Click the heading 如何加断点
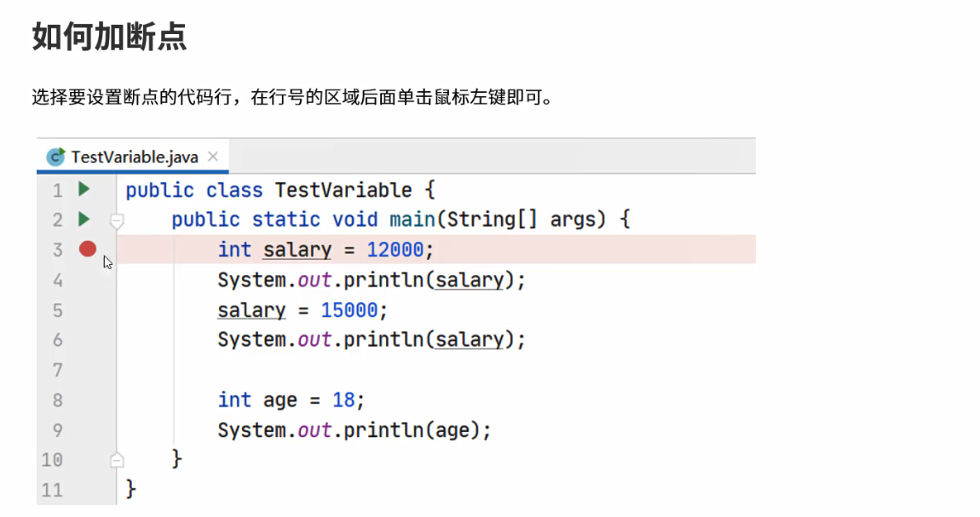 (109, 37)
